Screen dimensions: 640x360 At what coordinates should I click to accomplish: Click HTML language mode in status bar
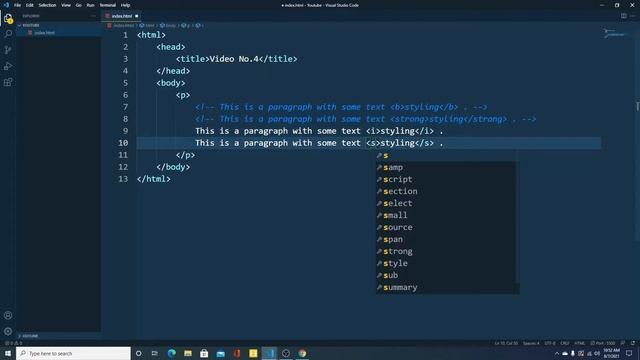click(x=580, y=343)
